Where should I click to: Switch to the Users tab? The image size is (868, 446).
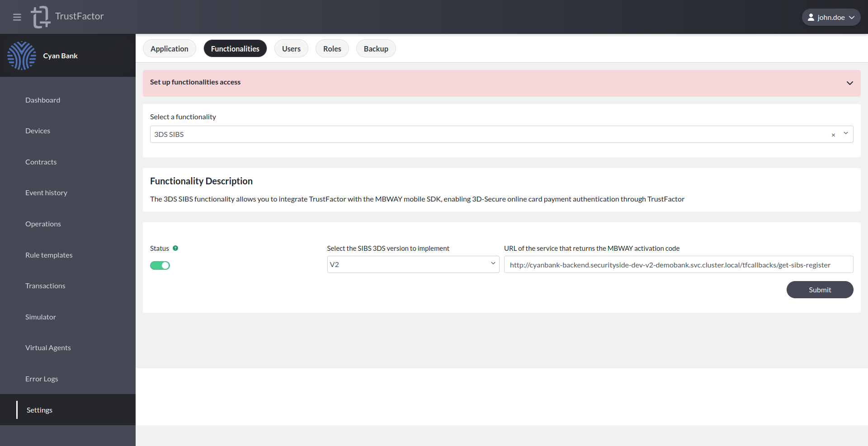[291, 48]
